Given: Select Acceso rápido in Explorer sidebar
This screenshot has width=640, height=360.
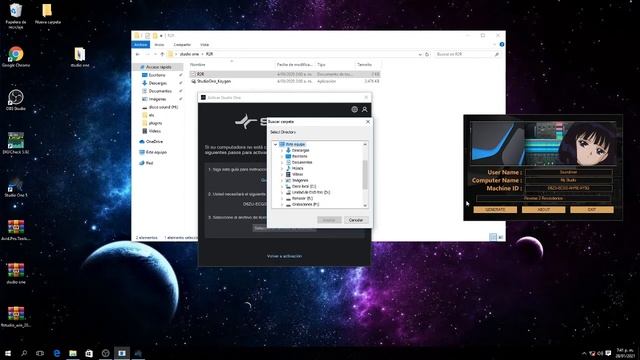Looking at the screenshot, I should (x=158, y=67).
